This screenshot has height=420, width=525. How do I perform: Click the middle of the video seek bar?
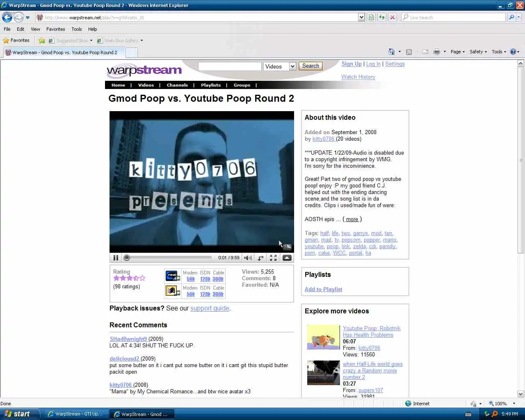tap(168, 258)
